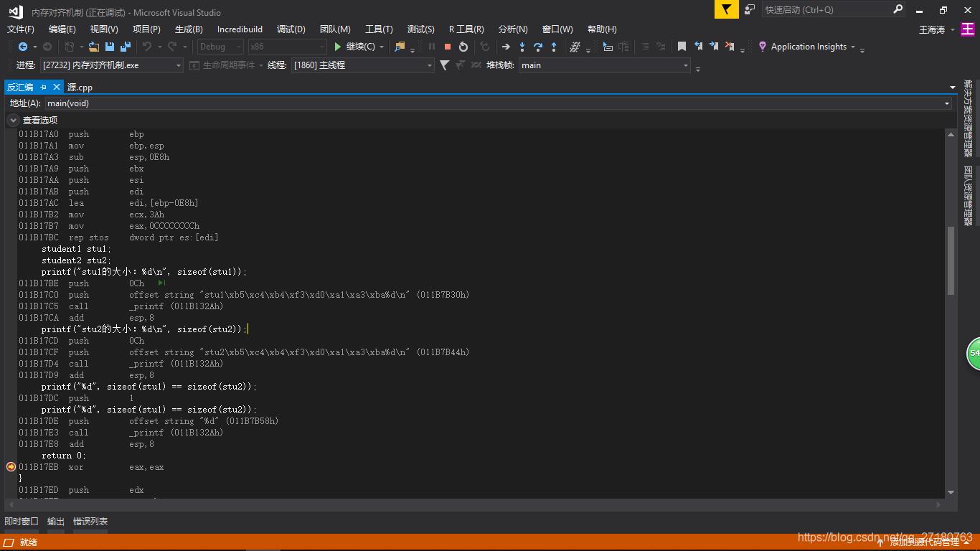Image resolution: width=980 pixels, height=551 pixels.
Task: Toggle pin on the 反汇编 tab
Action: (43, 87)
